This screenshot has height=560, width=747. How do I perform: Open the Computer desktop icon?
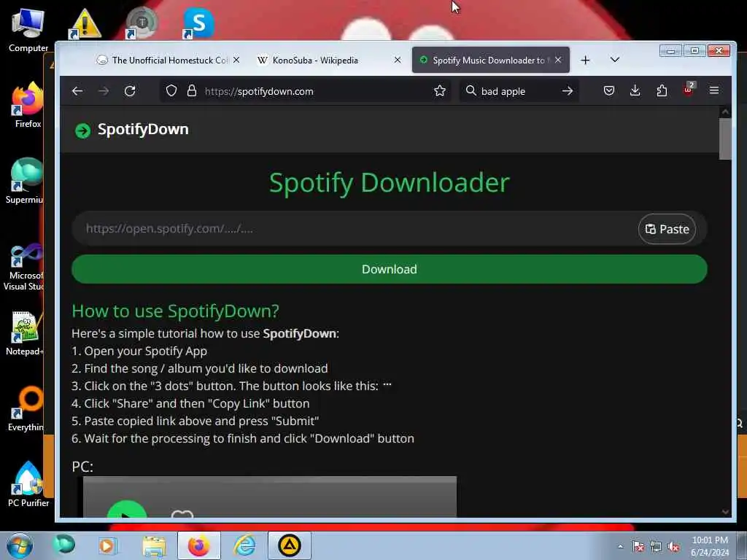pos(28,29)
